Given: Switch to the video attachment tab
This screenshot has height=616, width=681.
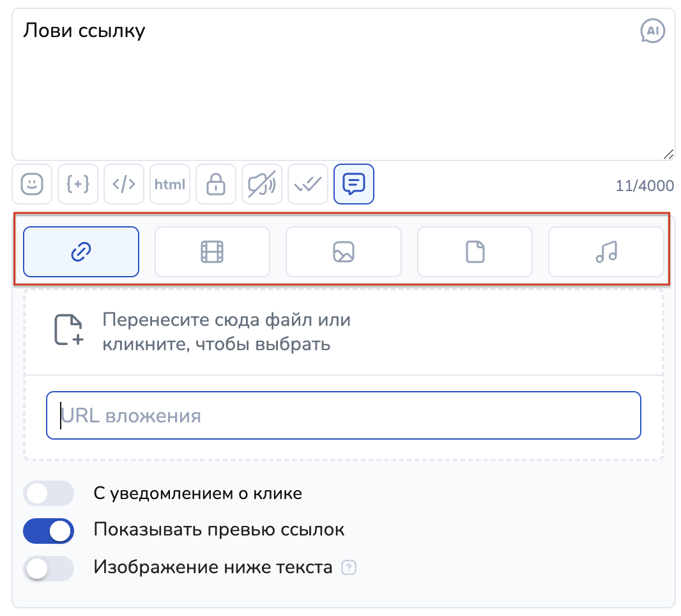Looking at the screenshot, I should point(212,252).
